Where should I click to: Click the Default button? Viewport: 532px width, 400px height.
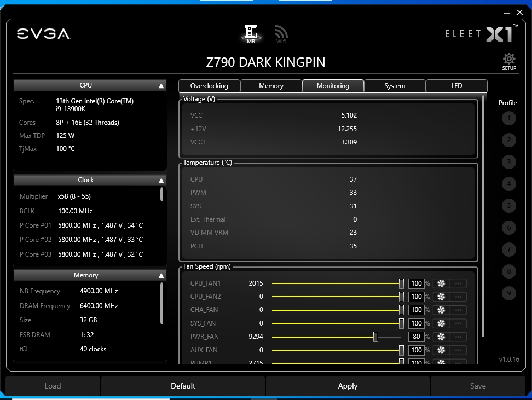tap(183, 386)
